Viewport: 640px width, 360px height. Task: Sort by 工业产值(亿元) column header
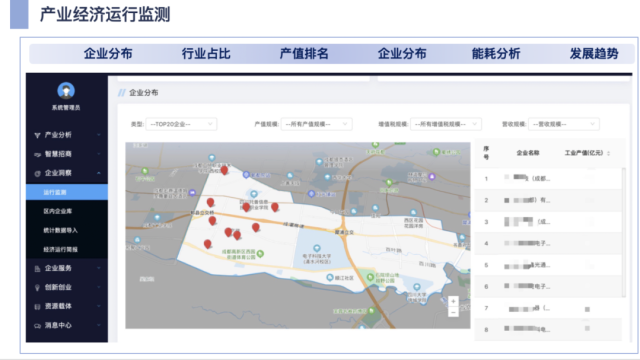[587, 153]
